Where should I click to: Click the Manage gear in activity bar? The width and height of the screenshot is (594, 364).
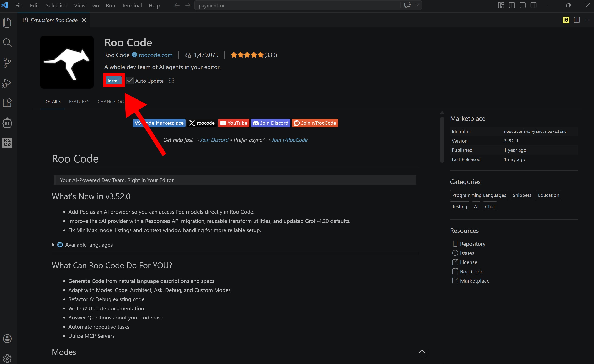(7, 358)
